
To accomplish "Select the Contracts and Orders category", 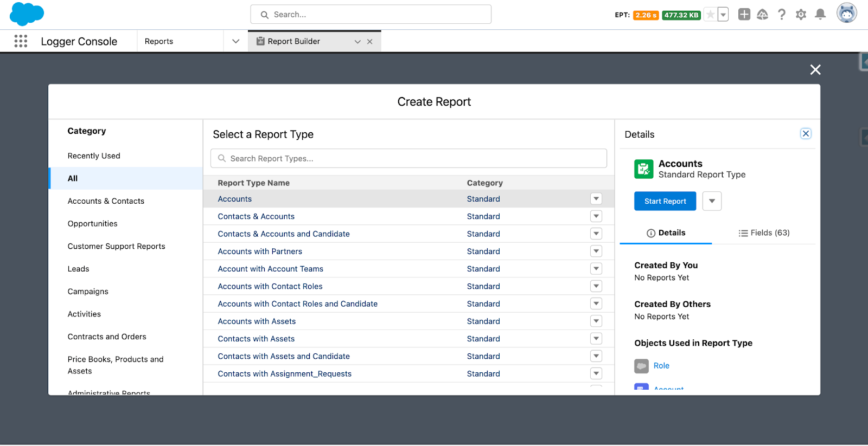I will (x=107, y=337).
